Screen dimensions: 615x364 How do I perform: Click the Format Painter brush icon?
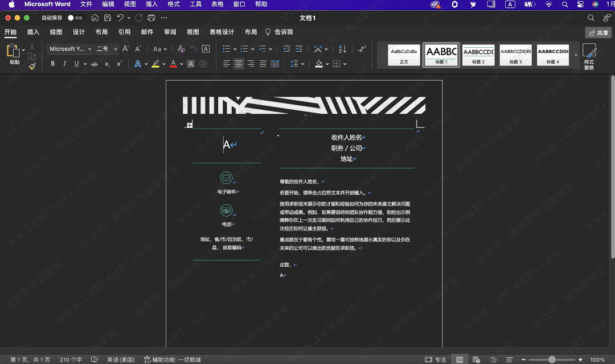(x=32, y=66)
